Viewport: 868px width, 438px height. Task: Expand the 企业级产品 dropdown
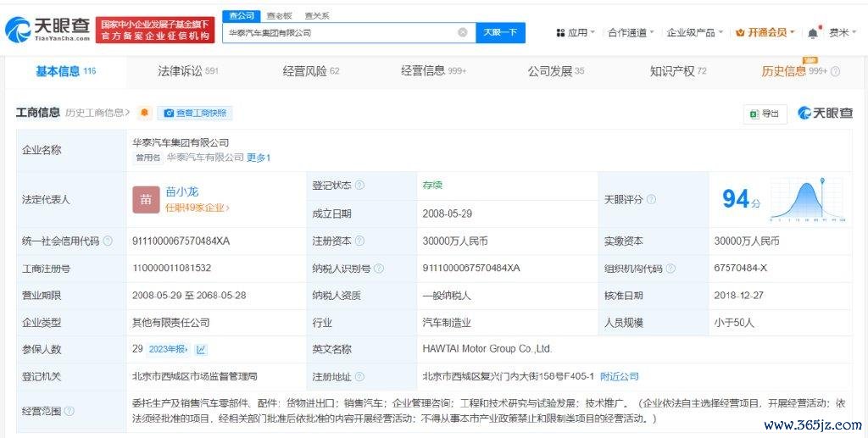[x=695, y=33]
